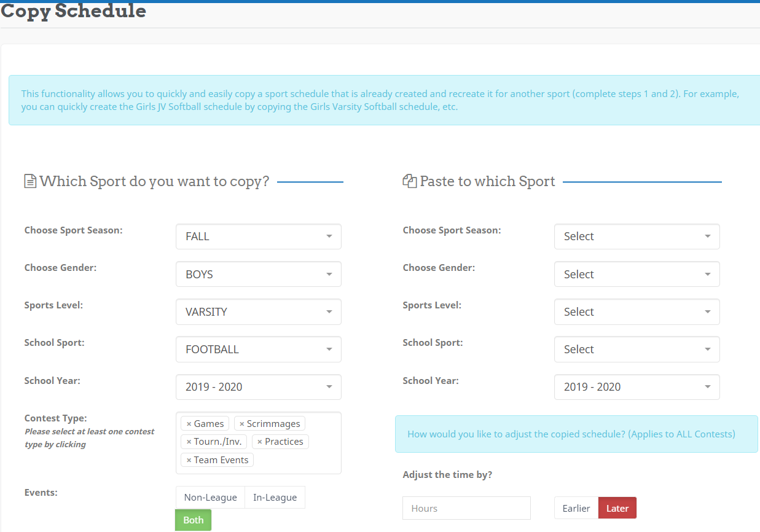Expand the VARSITY sports level dropdown
The width and height of the screenshot is (760, 532).
coord(258,312)
